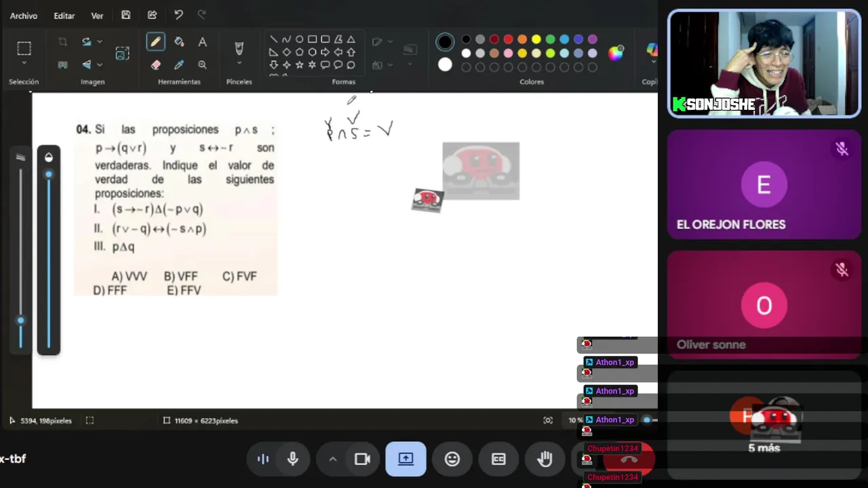Click the zoom slider in Paint status bar
The width and height of the screenshot is (868, 488).
pyautogui.click(x=647, y=420)
